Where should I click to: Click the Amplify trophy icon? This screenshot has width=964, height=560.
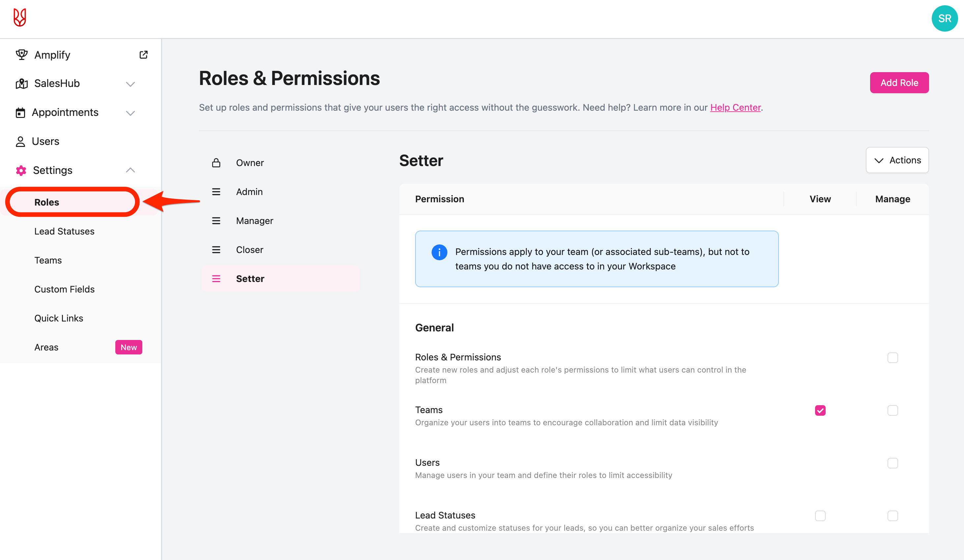(x=21, y=55)
